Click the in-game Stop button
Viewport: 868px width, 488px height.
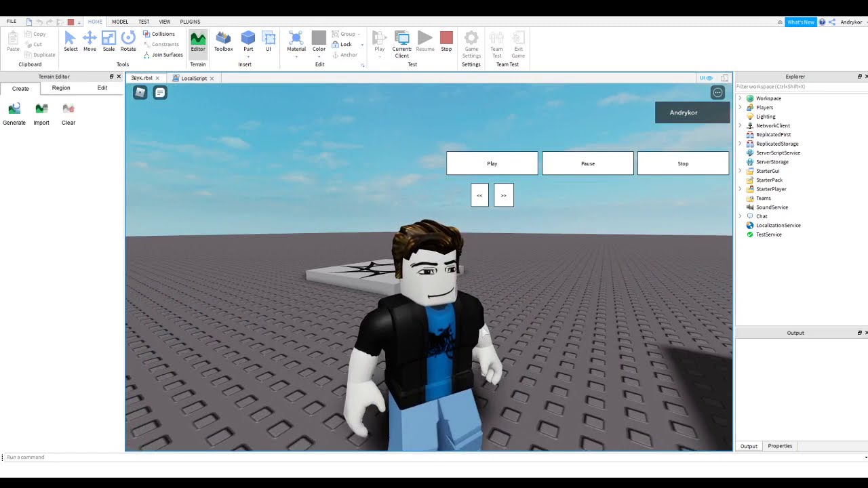683,163
